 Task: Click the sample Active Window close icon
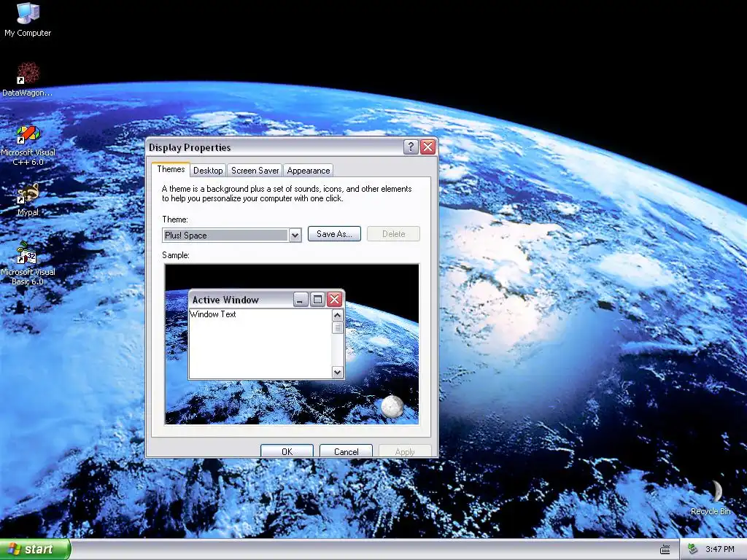pos(334,300)
